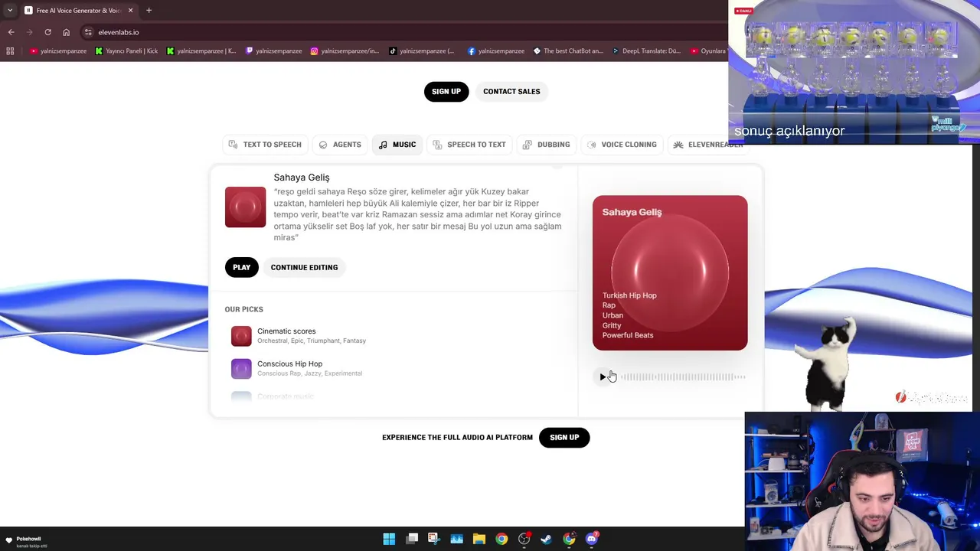The image size is (980, 551).
Task: Select the Speech to Text tab
Action: tap(469, 145)
